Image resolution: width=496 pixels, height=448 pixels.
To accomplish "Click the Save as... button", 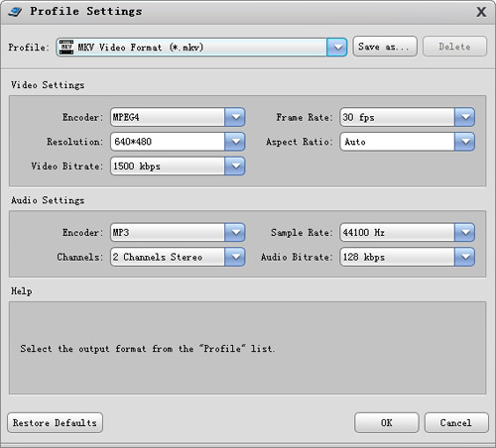I will point(385,47).
